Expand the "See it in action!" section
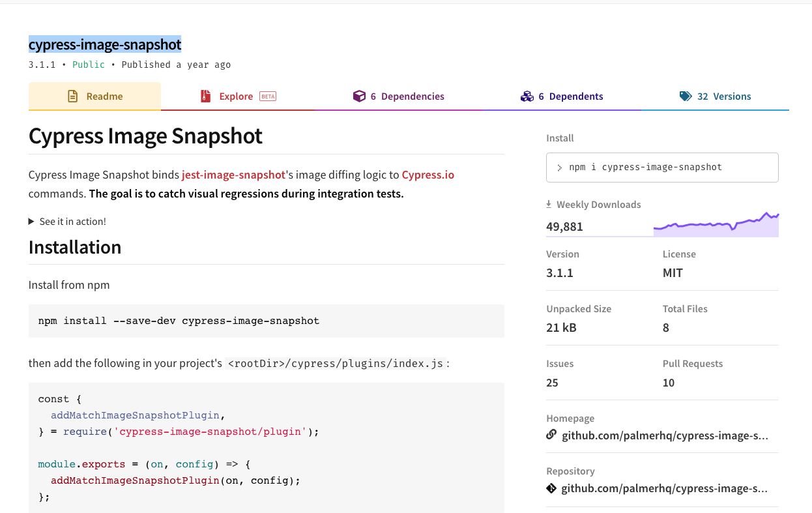The image size is (812, 513). (67, 222)
